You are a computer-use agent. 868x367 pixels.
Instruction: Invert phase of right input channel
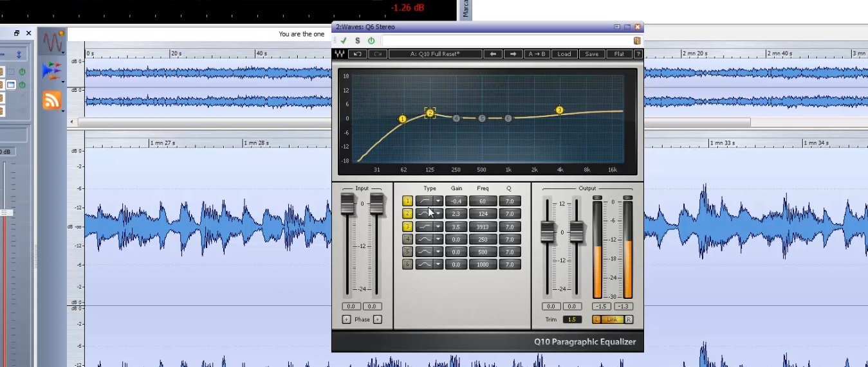[378, 319]
